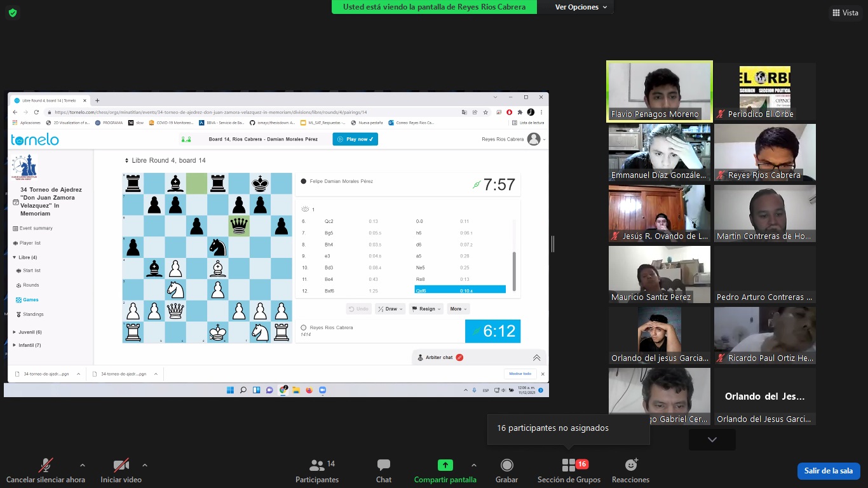The width and height of the screenshot is (868, 488).
Task: Click the Arbiter chat mute icon
Action: click(x=459, y=358)
